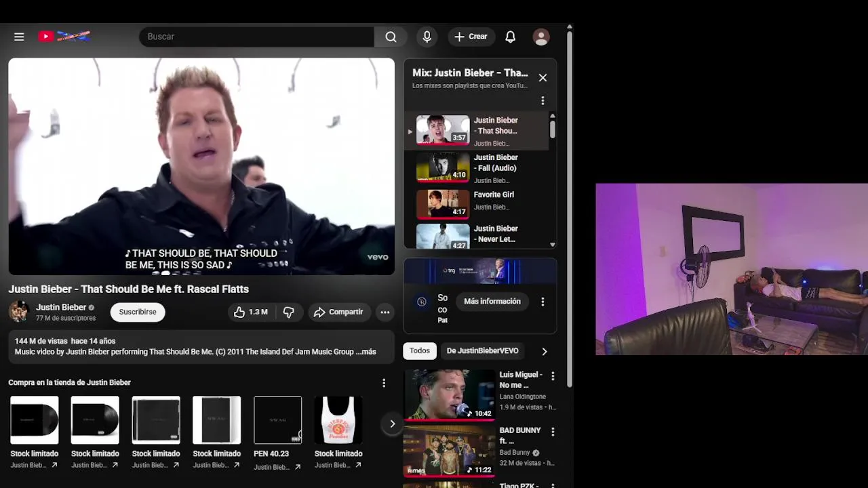Go to YouTube home via logo
The width and height of the screenshot is (868, 488).
click(64, 37)
